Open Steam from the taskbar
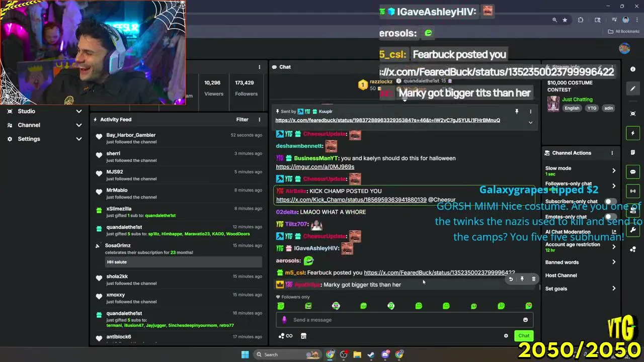644x362 pixels. click(371, 354)
